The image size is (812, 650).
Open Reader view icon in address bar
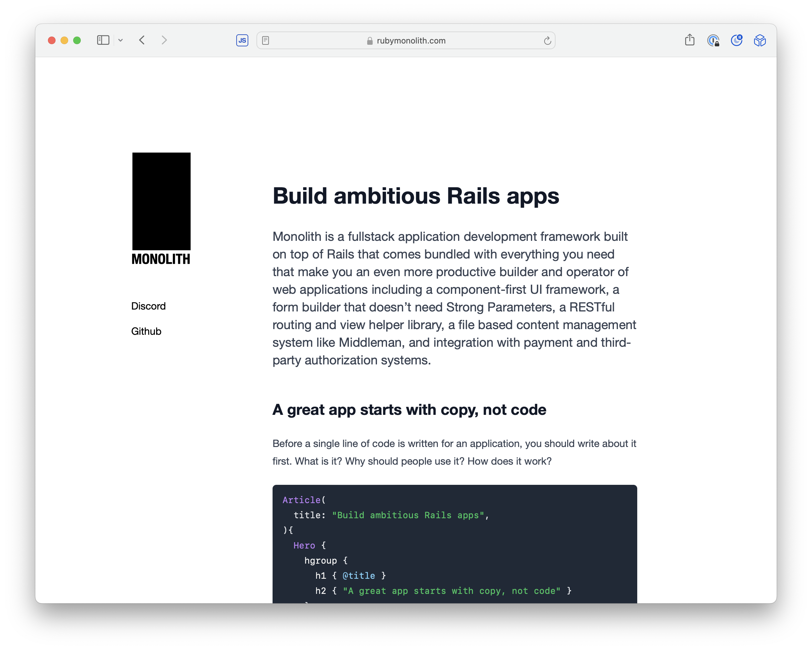[x=266, y=40]
